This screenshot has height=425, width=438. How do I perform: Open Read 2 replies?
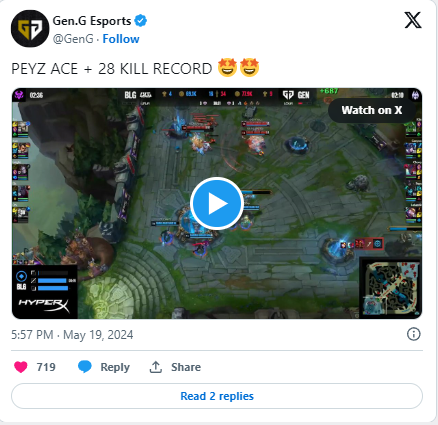[217, 396]
